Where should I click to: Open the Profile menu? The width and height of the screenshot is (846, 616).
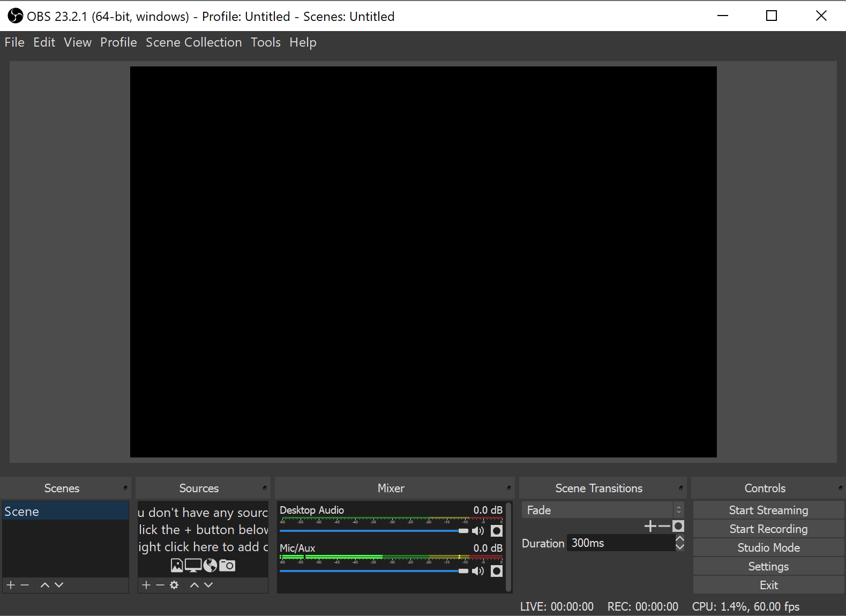(x=118, y=42)
